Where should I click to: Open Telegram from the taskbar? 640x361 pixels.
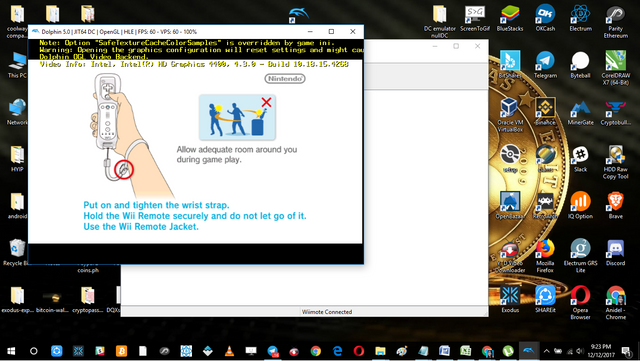[273, 351]
